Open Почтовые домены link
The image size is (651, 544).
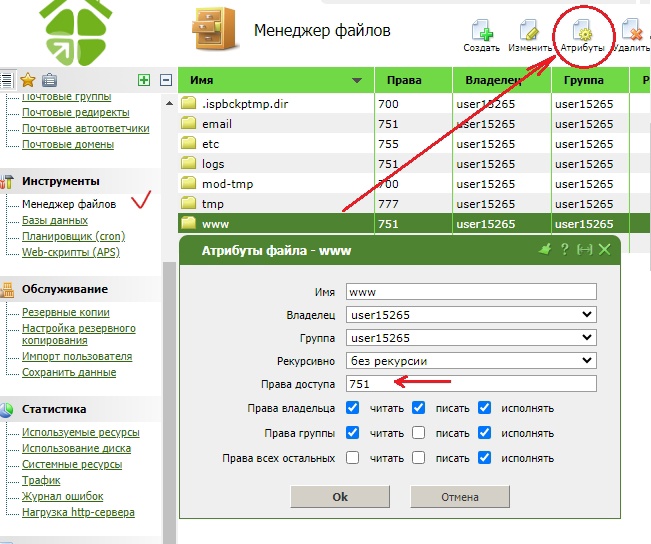[x=68, y=144]
